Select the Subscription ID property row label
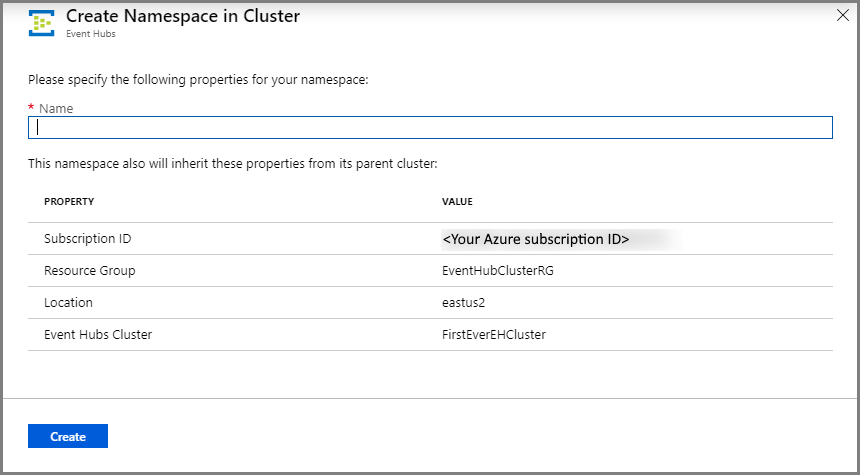The image size is (860, 475). (x=88, y=239)
